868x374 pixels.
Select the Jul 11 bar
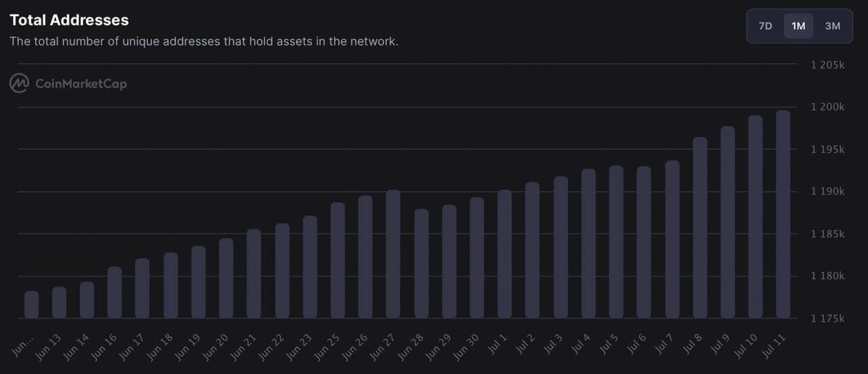[x=783, y=214]
